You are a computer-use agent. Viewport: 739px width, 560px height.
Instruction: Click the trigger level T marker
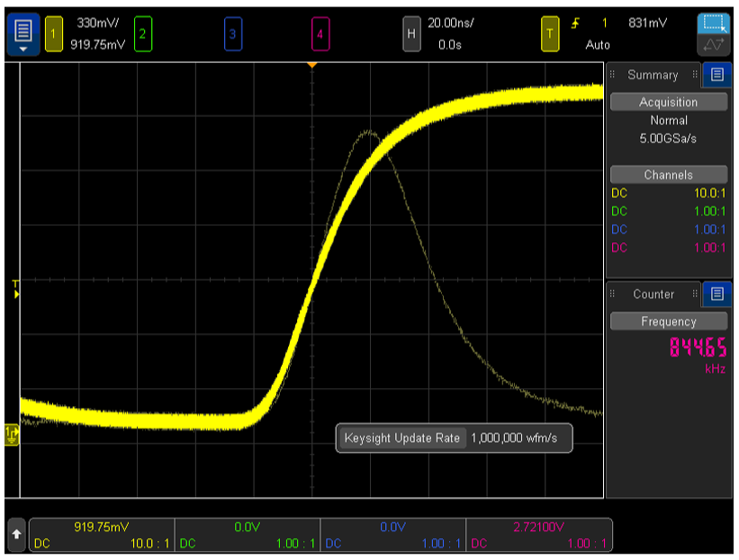[16, 289]
